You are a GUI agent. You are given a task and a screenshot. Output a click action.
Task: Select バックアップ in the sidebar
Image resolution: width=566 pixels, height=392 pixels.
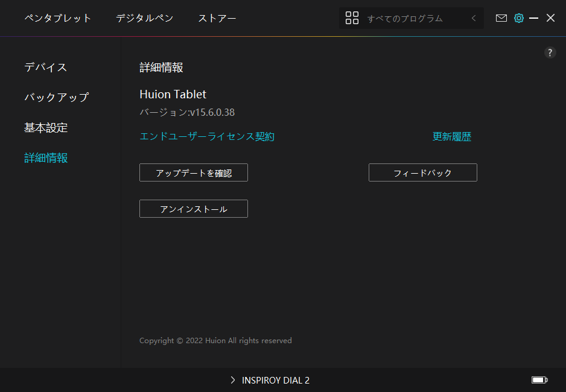click(x=56, y=97)
